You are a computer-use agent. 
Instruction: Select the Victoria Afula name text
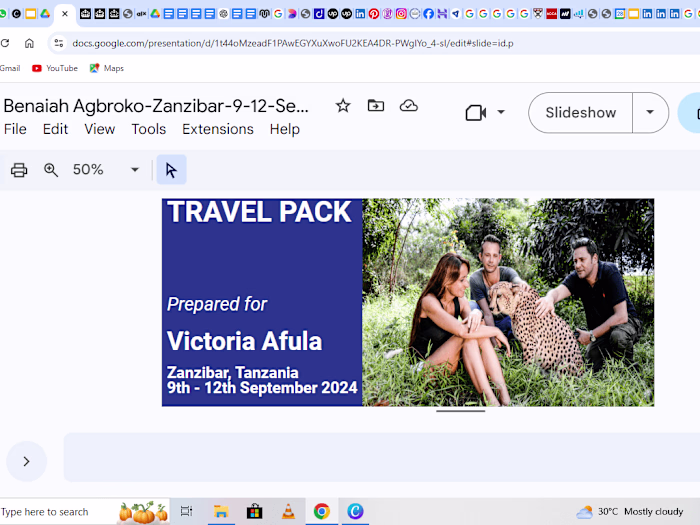point(244,342)
